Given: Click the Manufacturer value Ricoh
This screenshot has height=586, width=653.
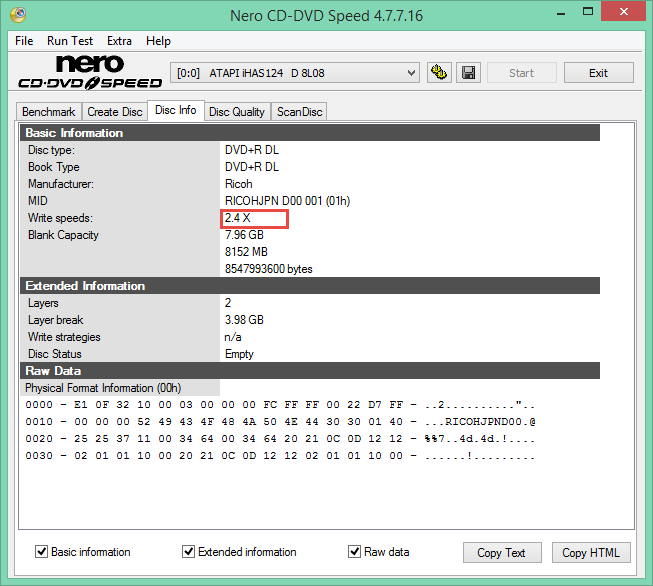Looking at the screenshot, I should click(x=239, y=184).
